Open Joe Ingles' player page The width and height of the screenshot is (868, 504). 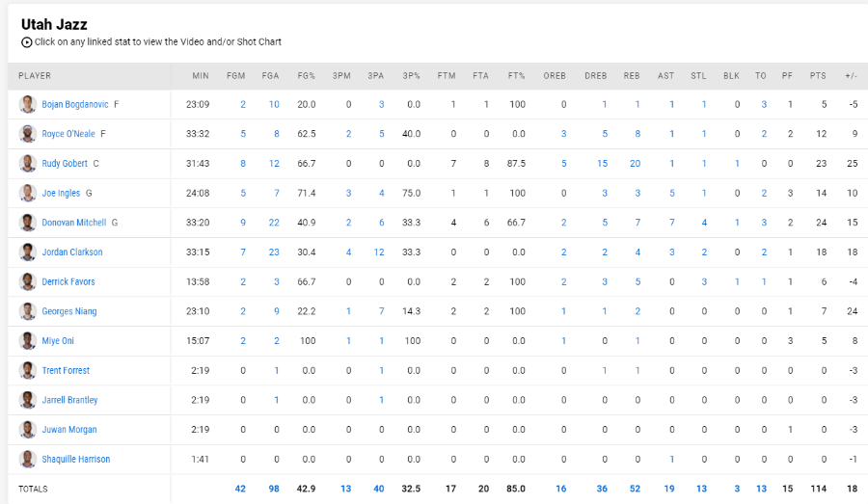click(61, 193)
